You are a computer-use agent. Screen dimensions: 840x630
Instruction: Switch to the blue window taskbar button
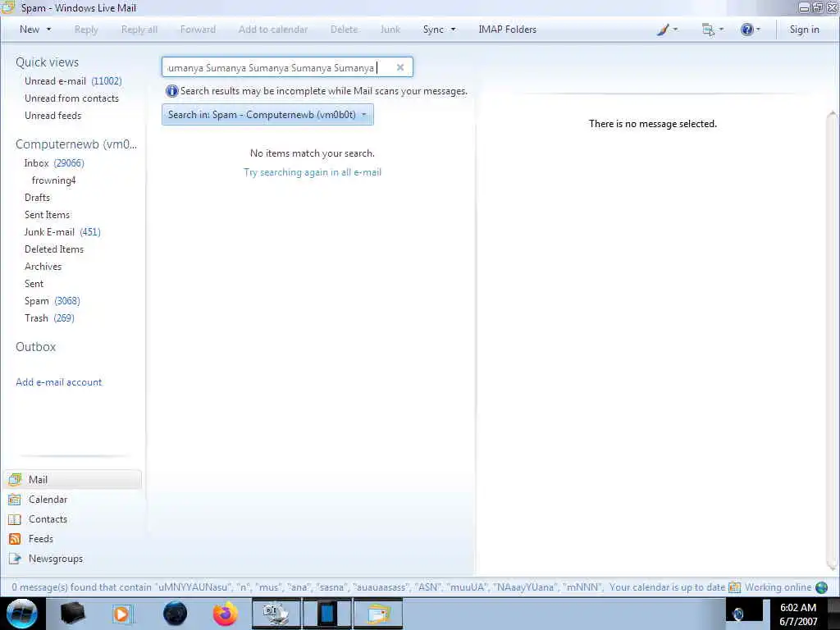pyautogui.click(x=327, y=614)
